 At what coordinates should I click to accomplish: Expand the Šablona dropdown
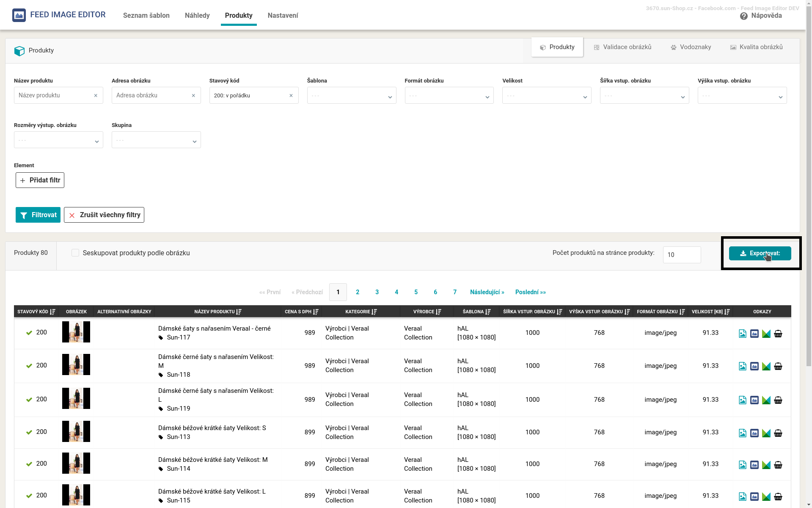pyautogui.click(x=351, y=96)
